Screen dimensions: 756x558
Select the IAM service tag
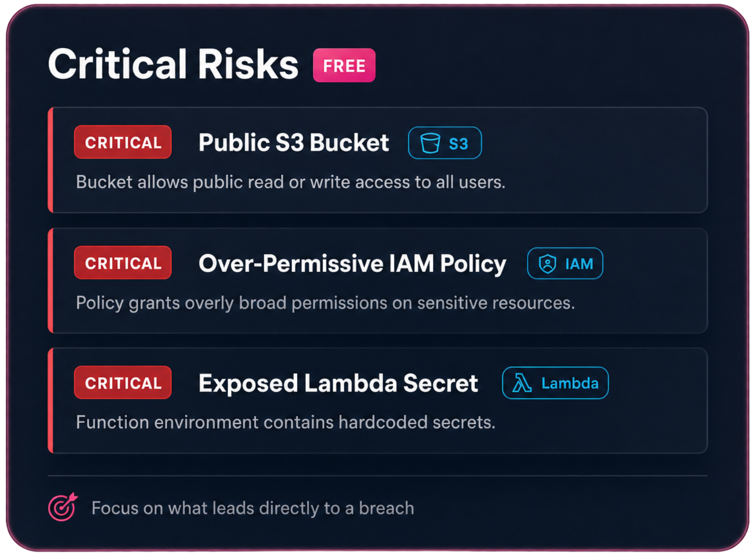pos(565,263)
